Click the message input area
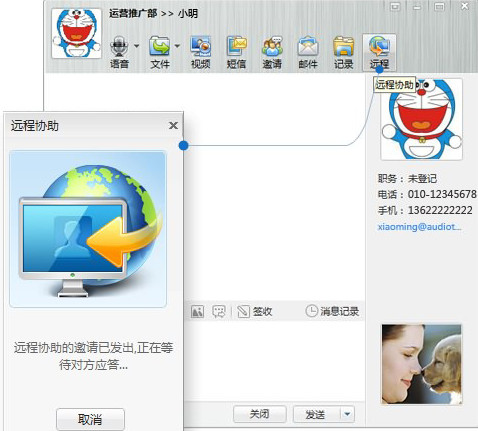The height and width of the screenshot is (431, 478). click(x=274, y=361)
